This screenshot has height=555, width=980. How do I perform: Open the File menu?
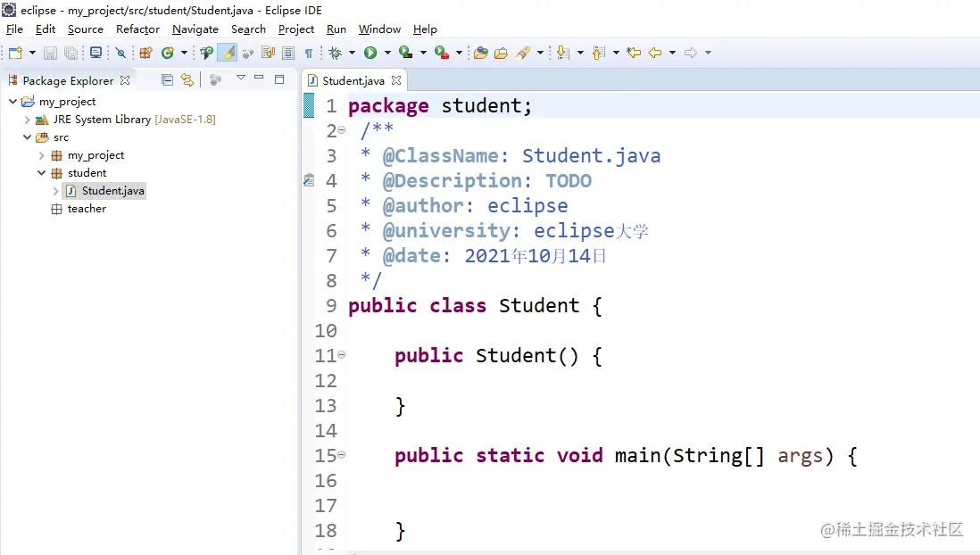pyautogui.click(x=14, y=29)
